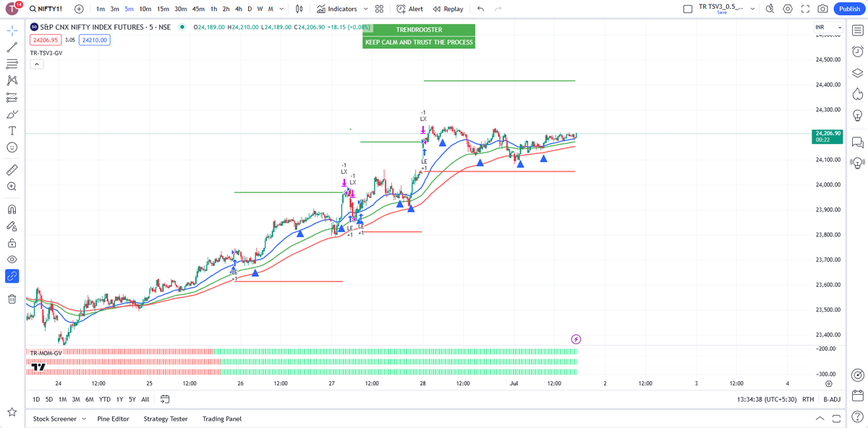The image size is (868, 428).
Task: Open hotlists flame icon
Action: tap(857, 93)
